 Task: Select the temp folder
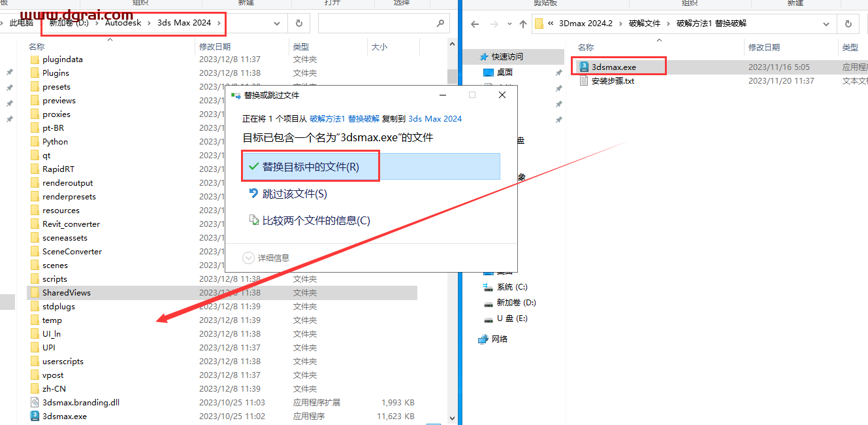click(52, 320)
